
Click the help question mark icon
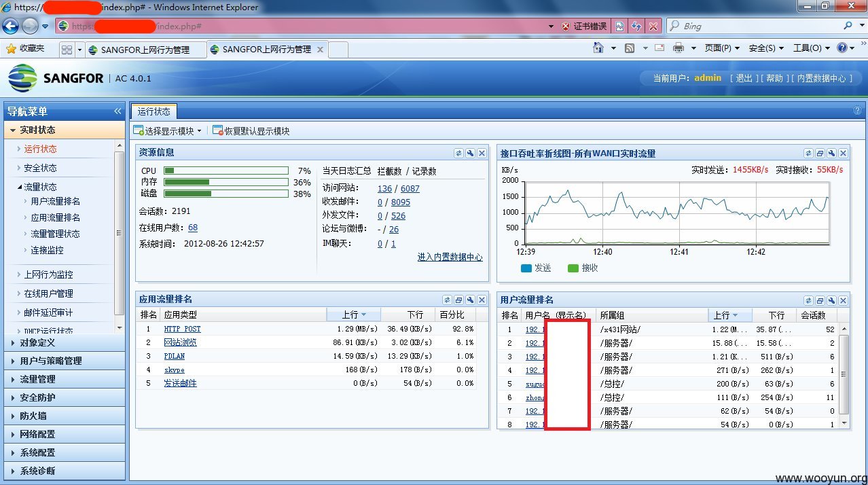(x=856, y=109)
